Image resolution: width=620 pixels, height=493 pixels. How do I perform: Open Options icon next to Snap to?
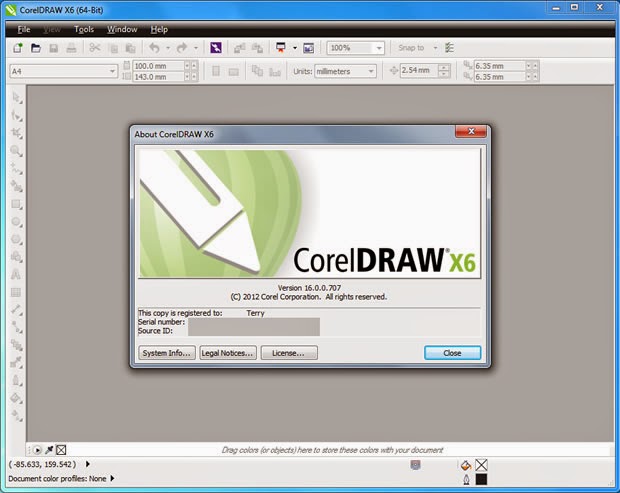449,48
